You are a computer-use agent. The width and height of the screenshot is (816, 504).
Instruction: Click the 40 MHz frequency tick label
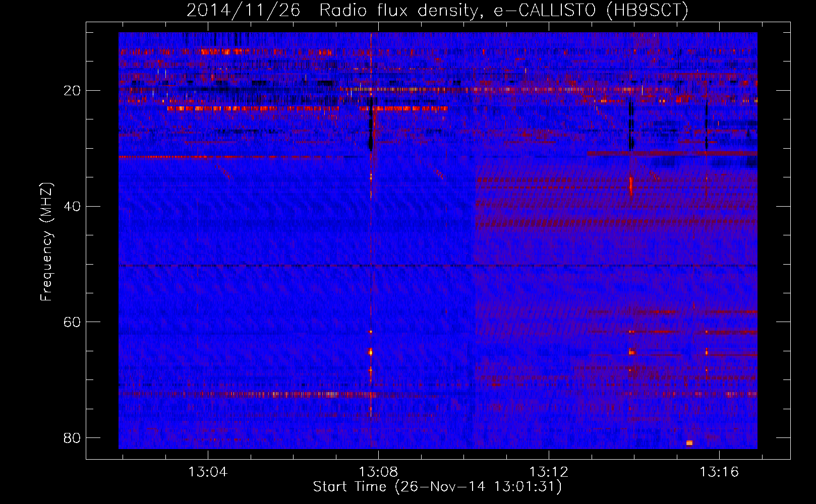tap(72, 206)
